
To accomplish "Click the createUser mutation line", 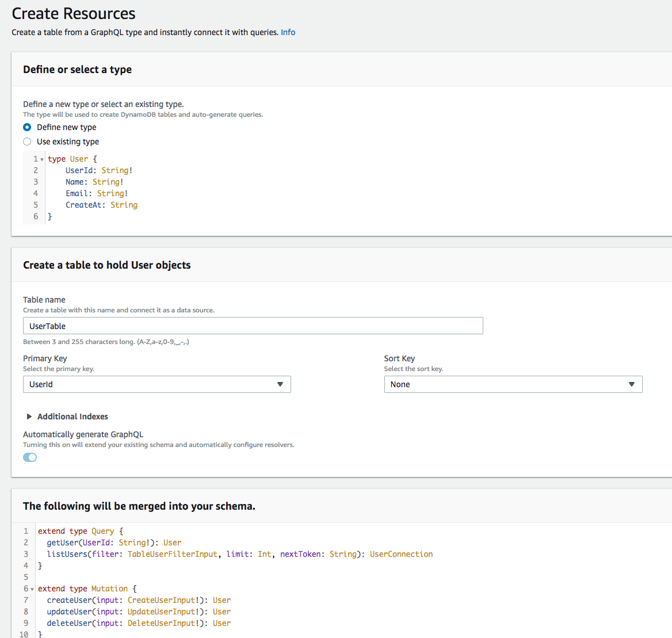I will coord(139,600).
